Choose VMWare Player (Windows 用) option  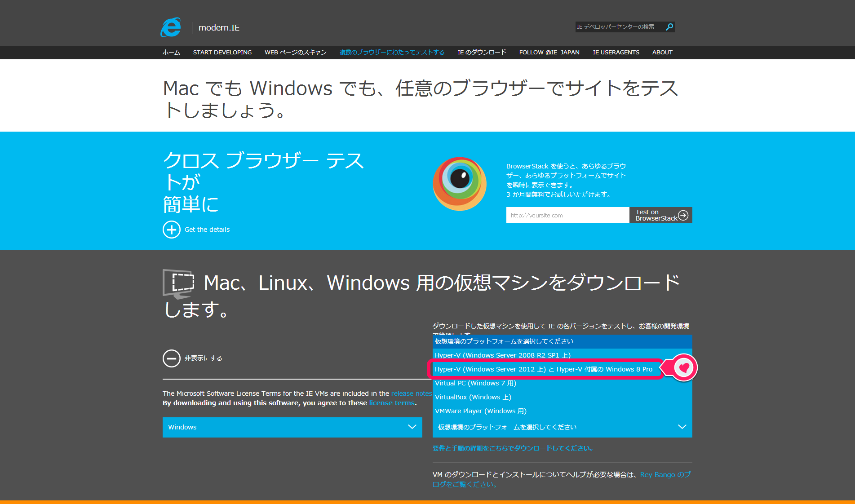[563, 411]
